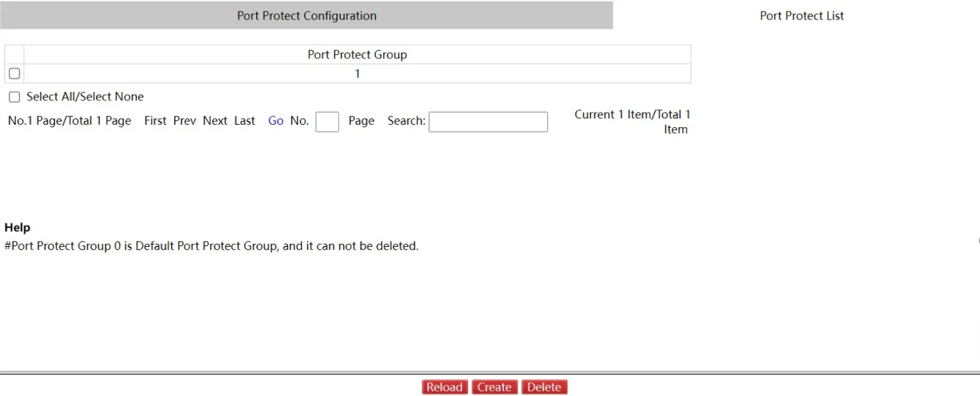Click the blue Go link

pos(275,120)
